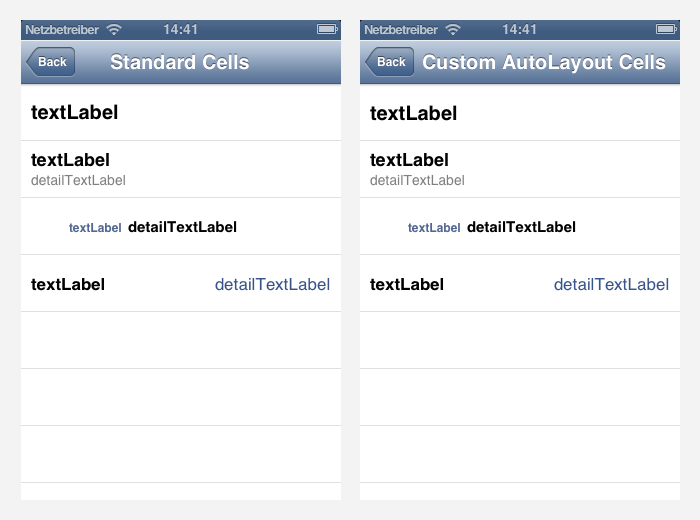Tap blue right-aligned detailTextLabel in Standard Cells

point(272,285)
